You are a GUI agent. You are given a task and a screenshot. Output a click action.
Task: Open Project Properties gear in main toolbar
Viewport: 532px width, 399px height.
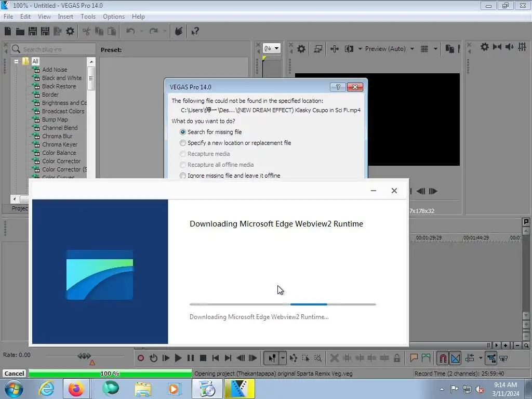[x=70, y=32]
